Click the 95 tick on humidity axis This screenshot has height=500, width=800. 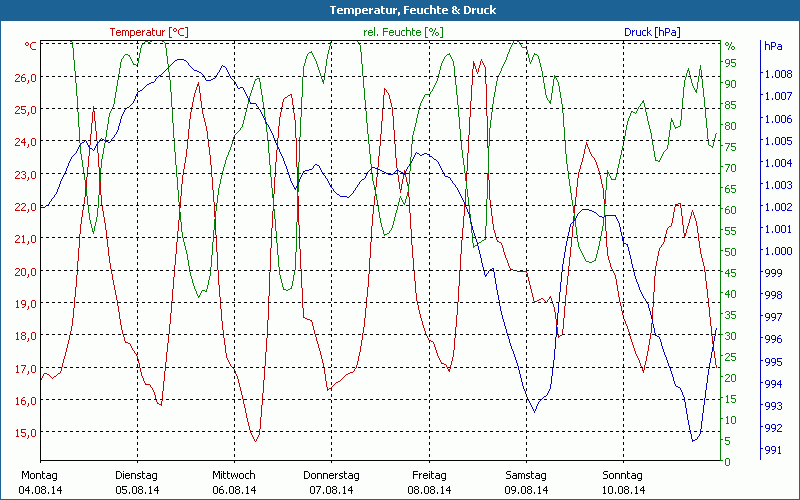point(730,62)
